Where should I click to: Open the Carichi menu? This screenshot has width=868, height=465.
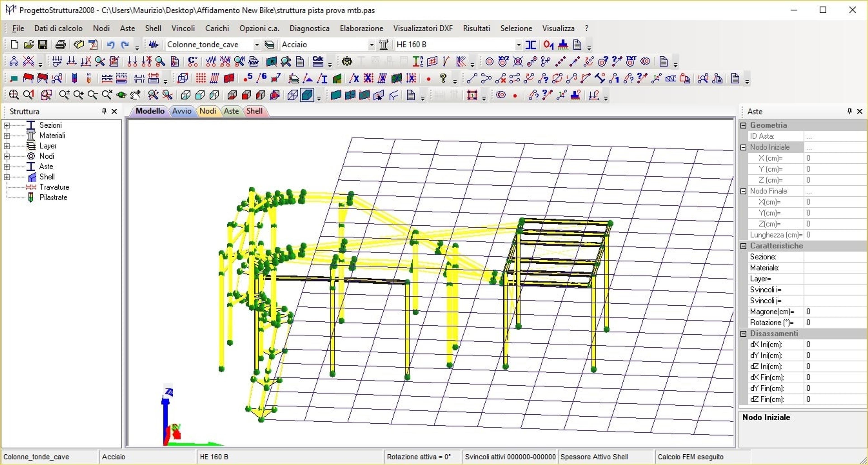coord(217,28)
